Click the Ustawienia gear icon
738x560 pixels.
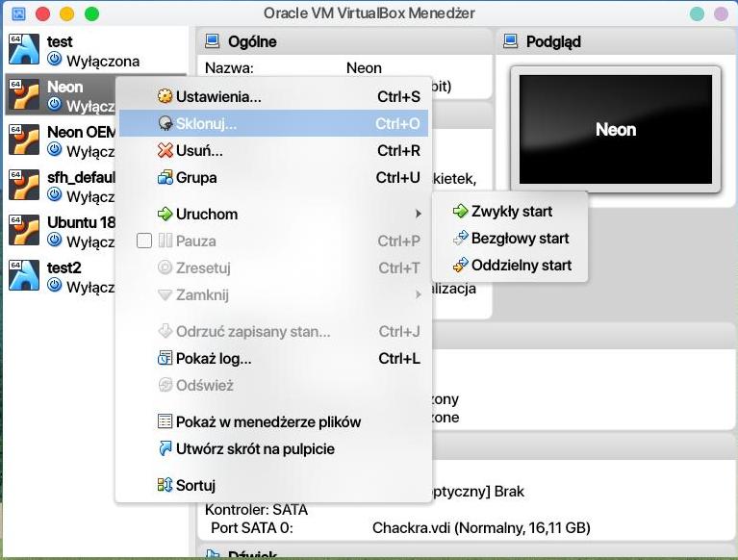pyautogui.click(x=165, y=96)
